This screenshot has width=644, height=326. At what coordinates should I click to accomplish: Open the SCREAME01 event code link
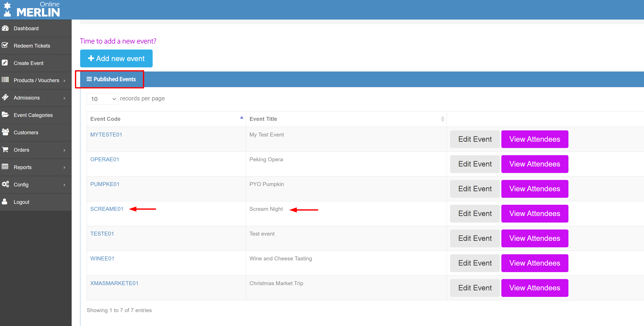coord(107,209)
